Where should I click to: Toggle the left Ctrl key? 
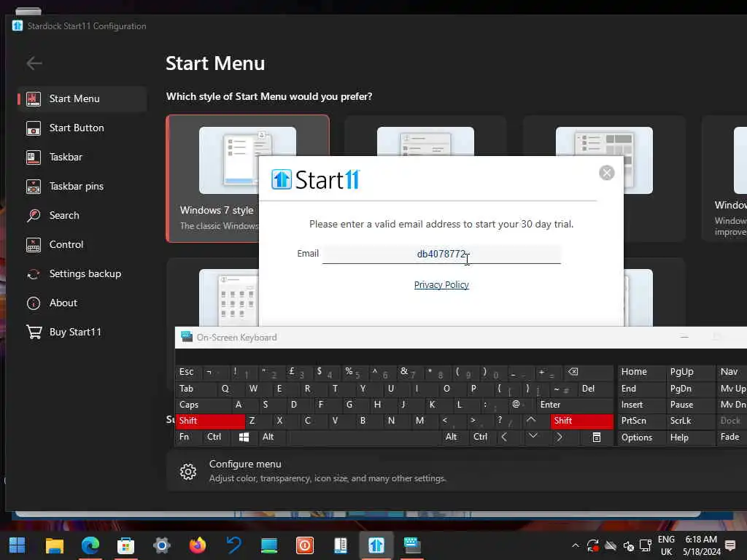[x=216, y=437]
